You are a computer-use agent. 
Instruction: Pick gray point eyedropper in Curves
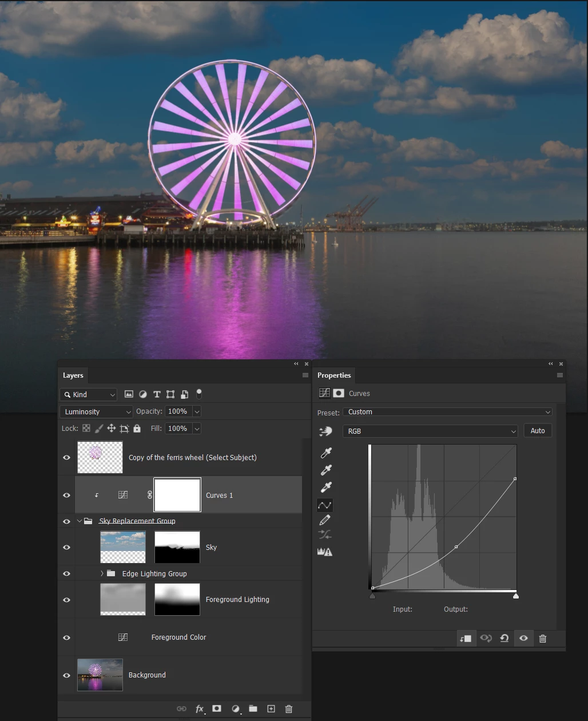point(325,470)
